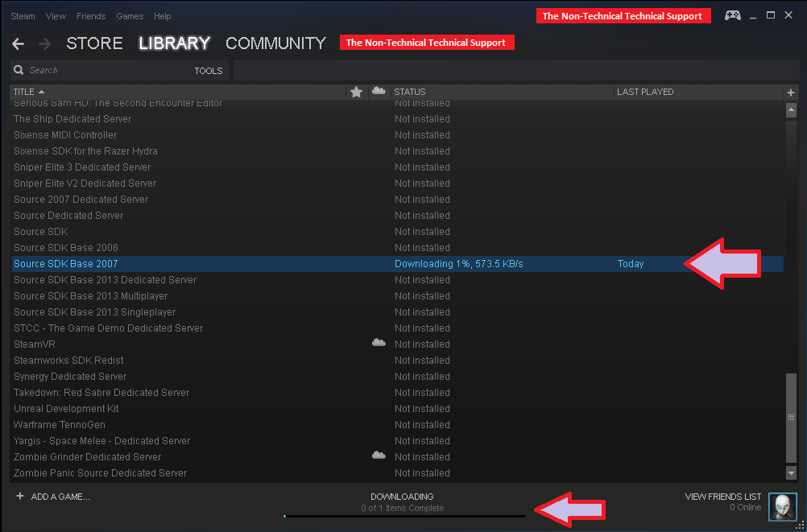Click the download progress bar
The height and width of the screenshot is (532, 807).
(404, 516)
